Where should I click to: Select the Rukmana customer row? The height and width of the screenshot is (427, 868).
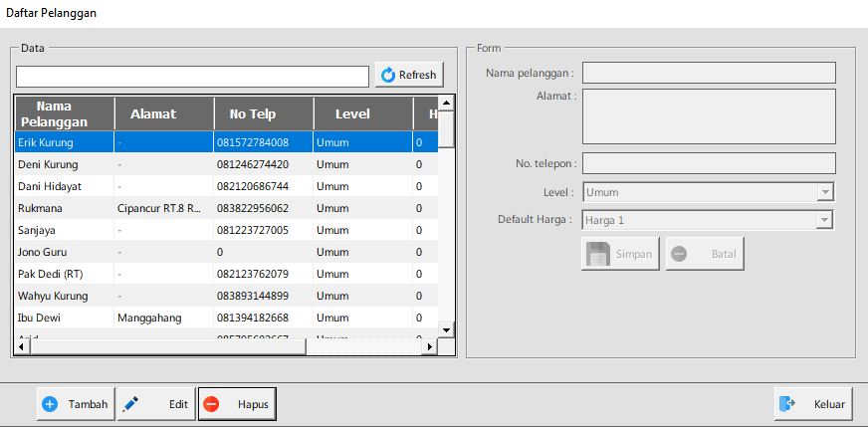pos(226,208)
